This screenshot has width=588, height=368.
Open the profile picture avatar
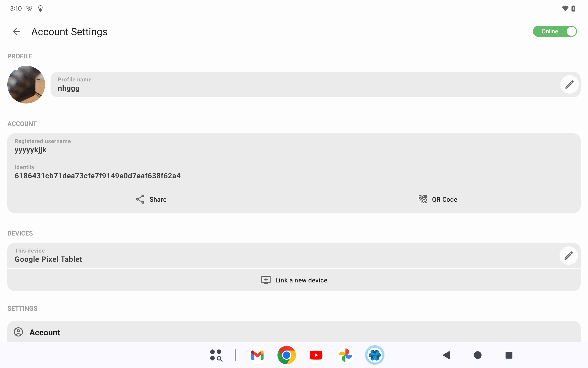tap(26, 84)
